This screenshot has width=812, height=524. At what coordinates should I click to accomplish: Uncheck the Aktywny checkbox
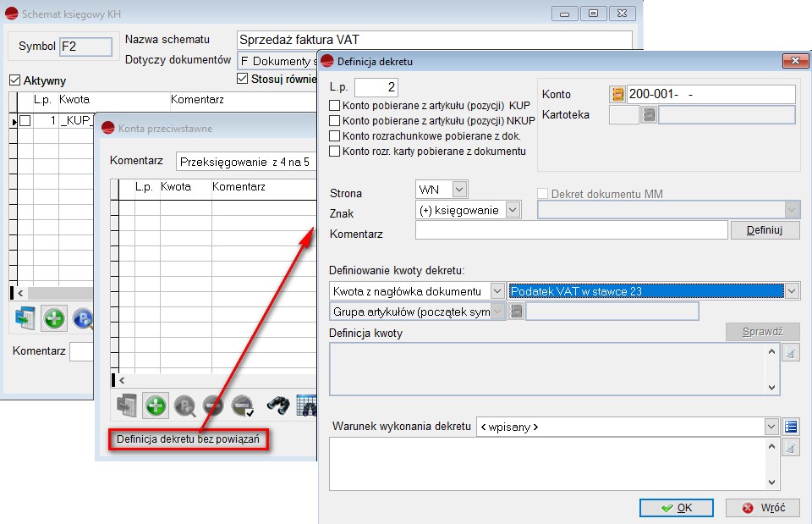click(x=14, y=80)
